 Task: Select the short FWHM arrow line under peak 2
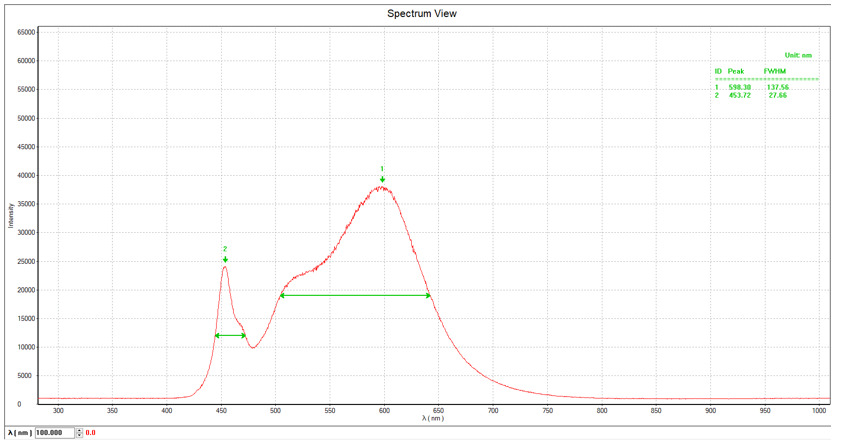click(x=231, y=336)
